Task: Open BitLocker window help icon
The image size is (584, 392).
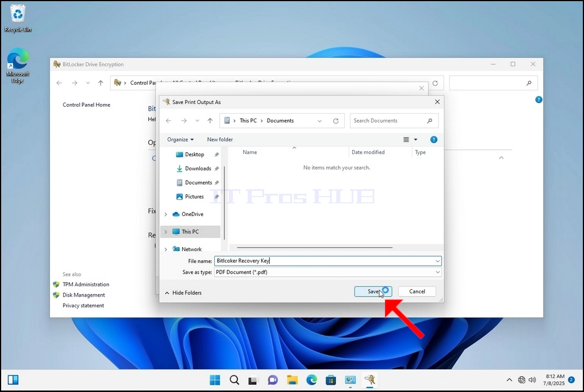Action: 539,99
